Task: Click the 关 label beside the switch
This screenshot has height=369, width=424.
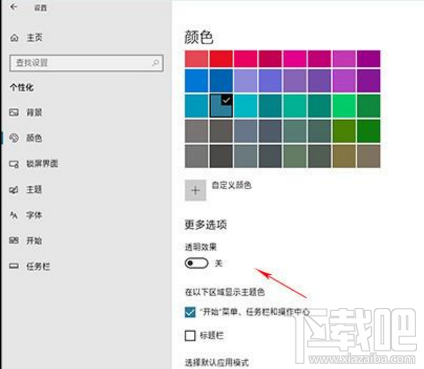Action: 219,263
